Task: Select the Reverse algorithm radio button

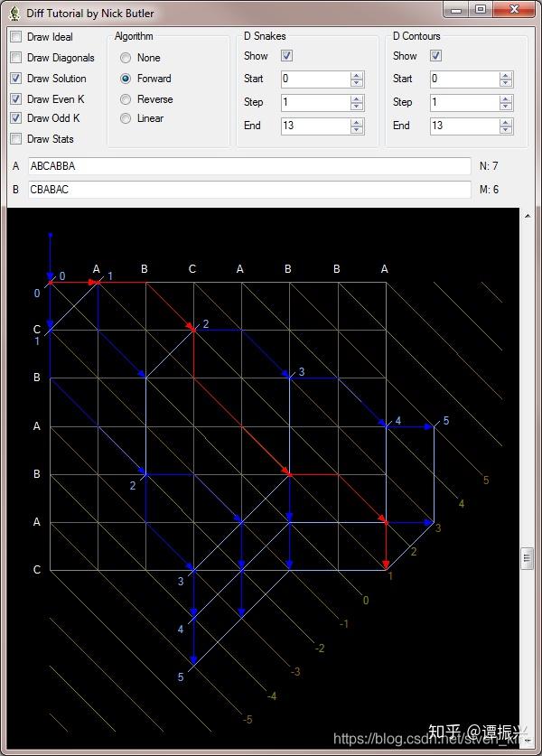Action: point(126,99)
